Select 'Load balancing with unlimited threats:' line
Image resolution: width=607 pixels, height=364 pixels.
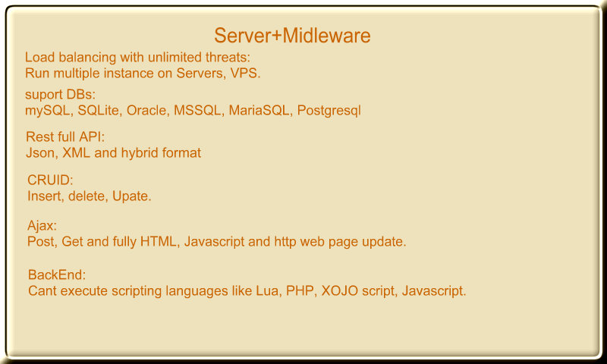(x=137, y=57)
